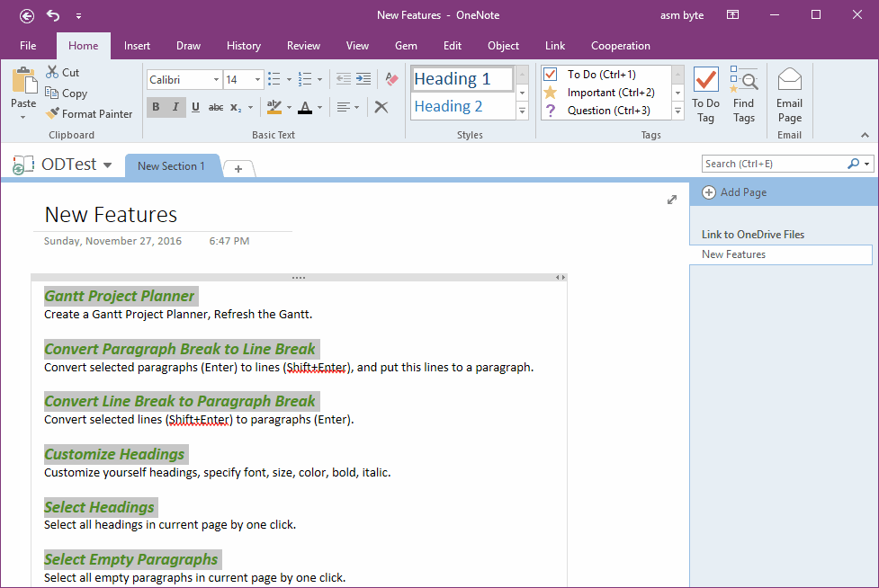This screenshot has width=879, height=588.
Task: Click the page title New Features
Action: point(111,215)
